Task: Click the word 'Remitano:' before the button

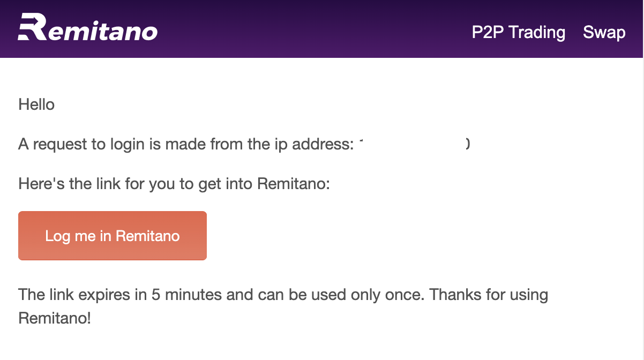Action: click(x=294, y=184)
